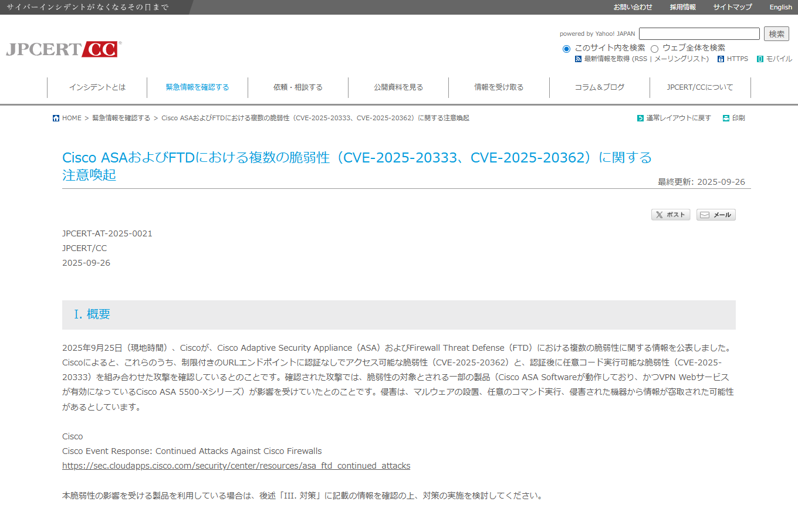Click the mobile (モバイル) icon

[760, 59]
